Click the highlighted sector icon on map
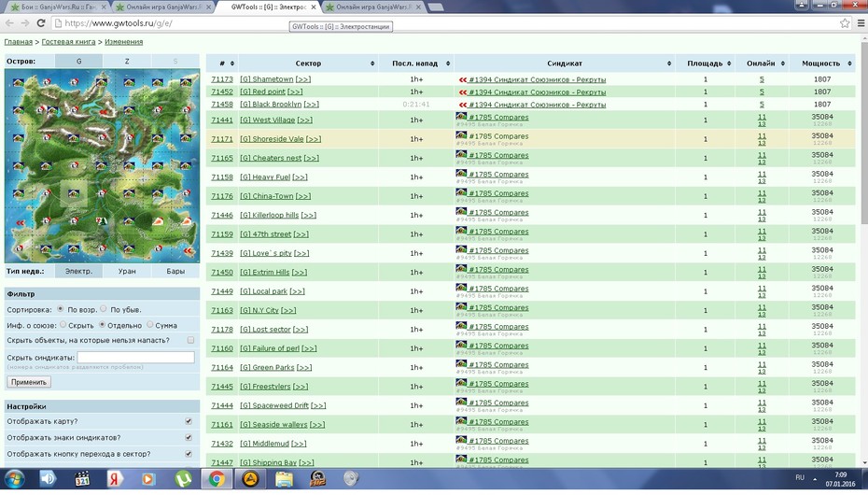 point(73,193)
